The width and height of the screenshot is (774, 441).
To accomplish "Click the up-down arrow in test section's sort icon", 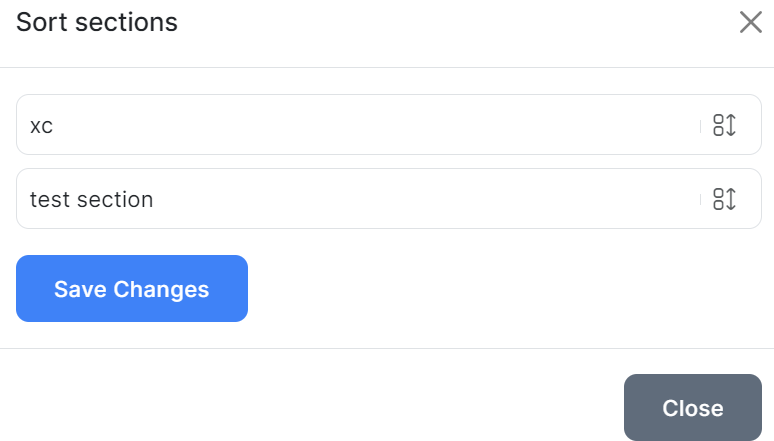I will [731, 199].
